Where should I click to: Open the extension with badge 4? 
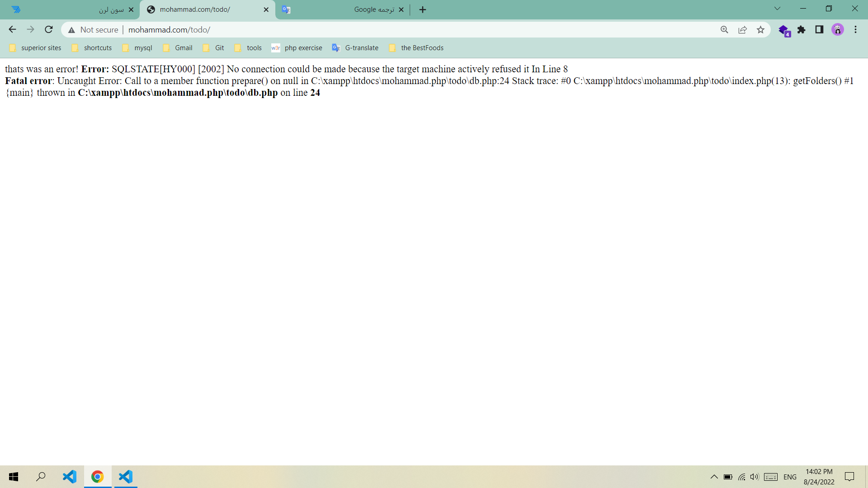coord(784,30)
